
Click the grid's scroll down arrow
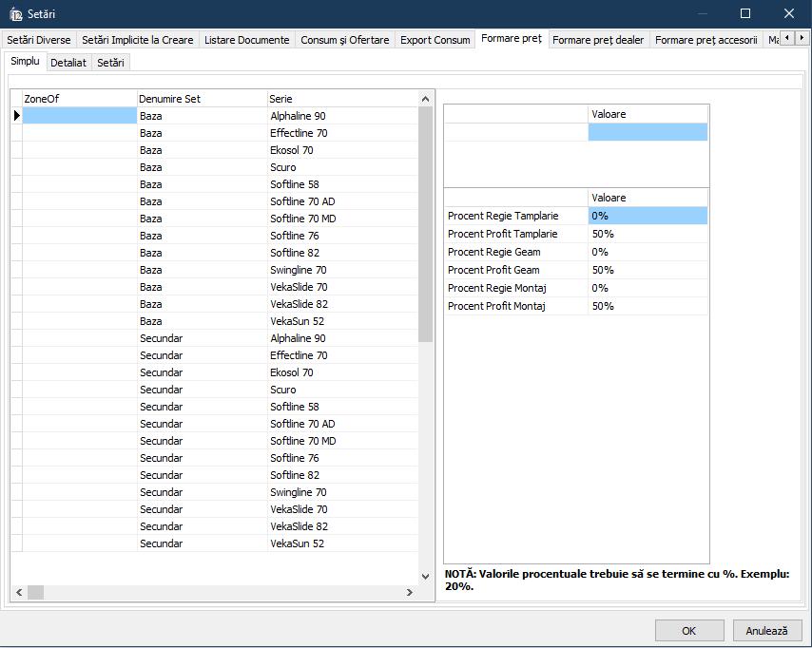tap(426, 576)
